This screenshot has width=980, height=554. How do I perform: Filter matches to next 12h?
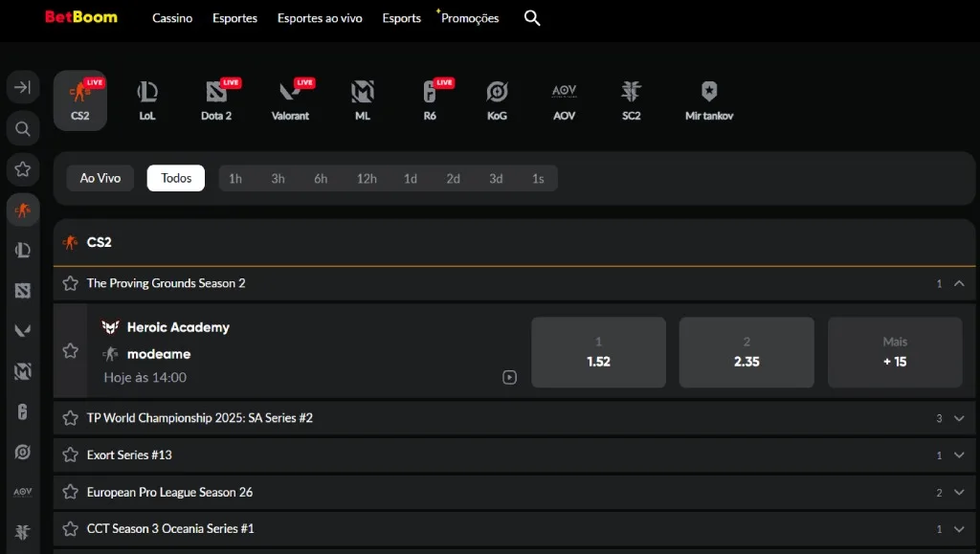pyautogui.click(x=367, y=179)
